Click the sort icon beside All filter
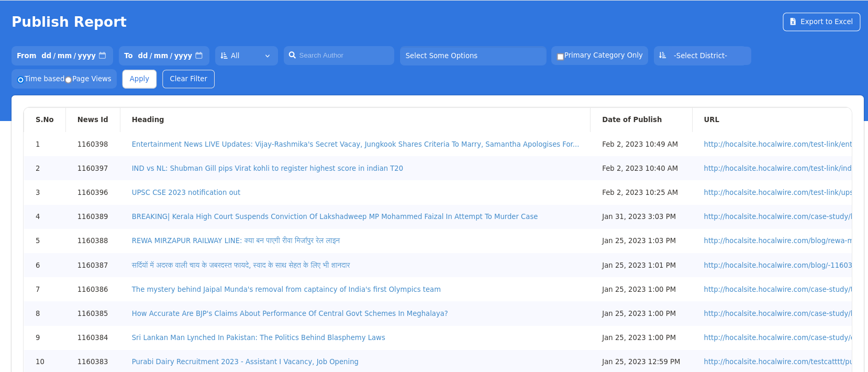 pos(224,56)
